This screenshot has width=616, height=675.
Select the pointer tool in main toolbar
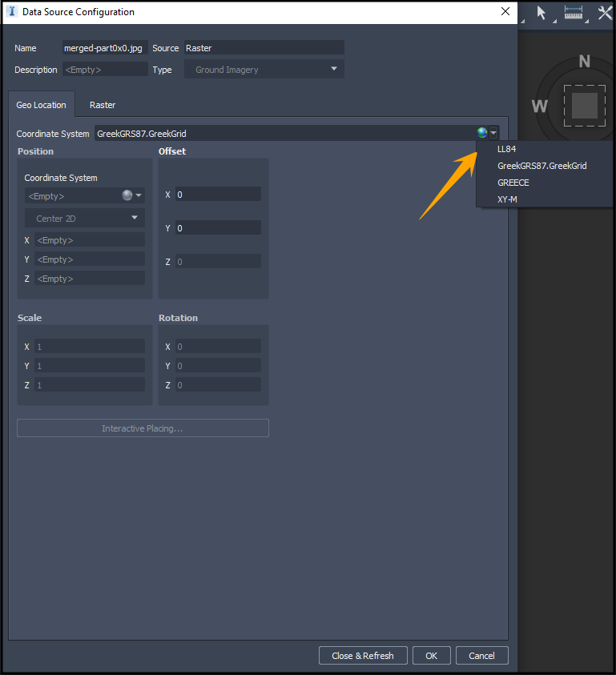click(x=542, y=13)
